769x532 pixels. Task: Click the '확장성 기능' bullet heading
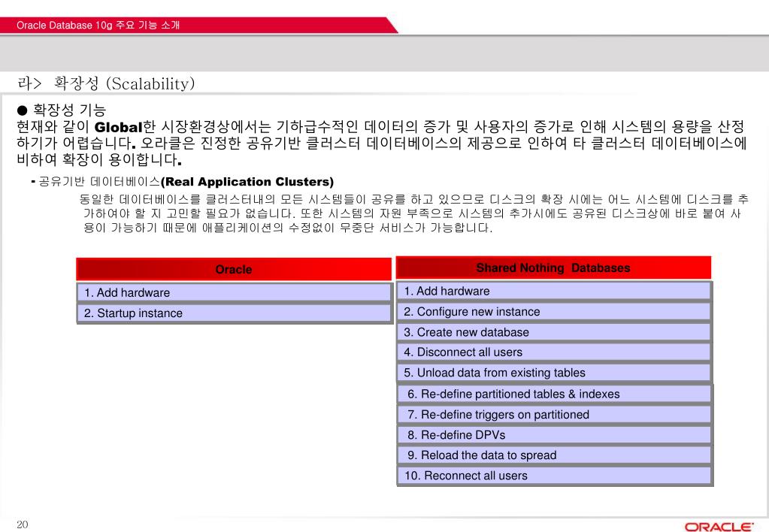pyautogui.click(x=62, y=110)
